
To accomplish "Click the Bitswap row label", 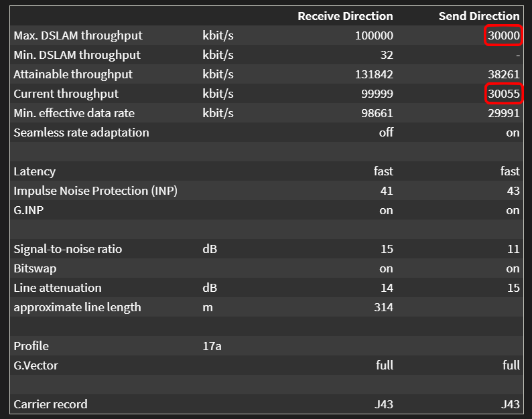I will coord(35,268).
